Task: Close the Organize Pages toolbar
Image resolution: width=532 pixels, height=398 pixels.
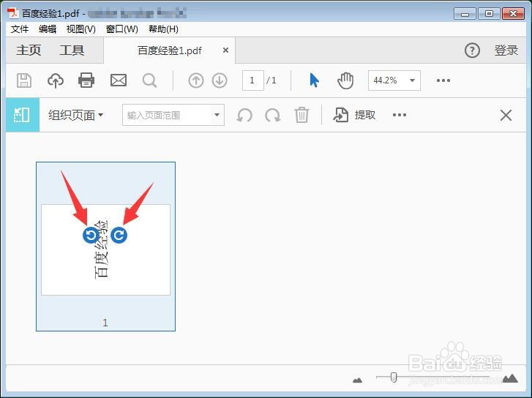Action: (506, 116)
